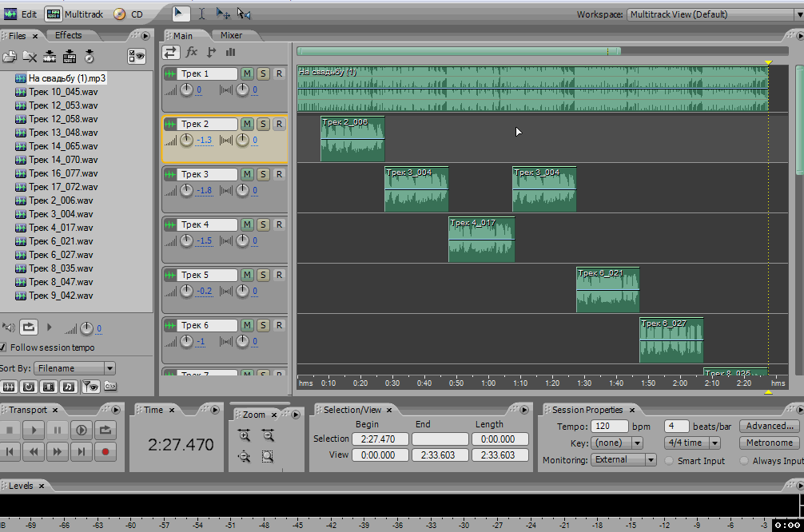
Task: Solo Трек 3
Action: coord(263,174)
